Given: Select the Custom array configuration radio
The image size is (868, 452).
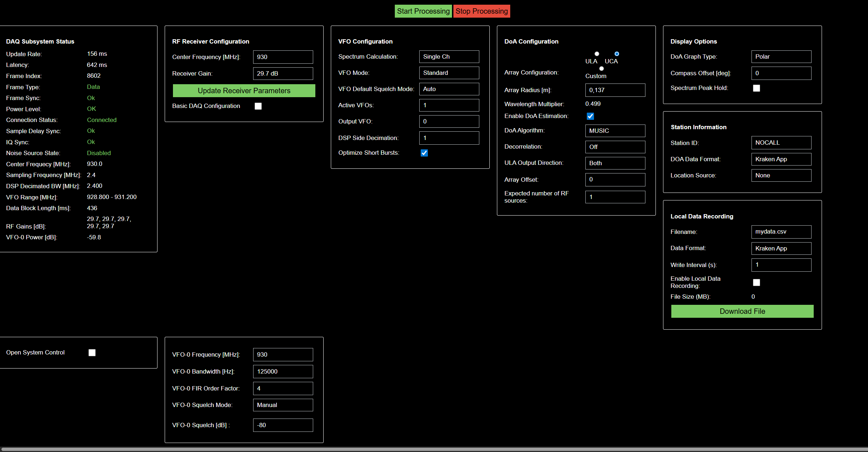Looking at the screenshot, I should click(x=602, y=69).
